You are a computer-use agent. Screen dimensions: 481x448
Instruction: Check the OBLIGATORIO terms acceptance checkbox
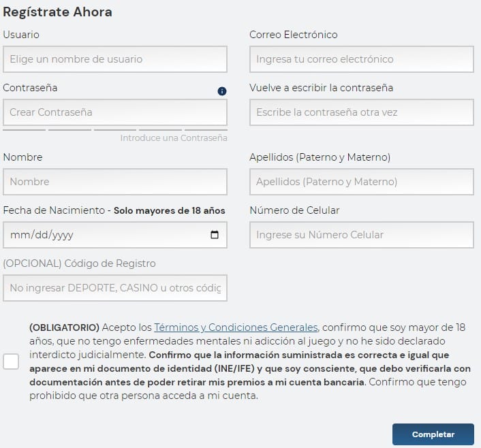point(11,362)
